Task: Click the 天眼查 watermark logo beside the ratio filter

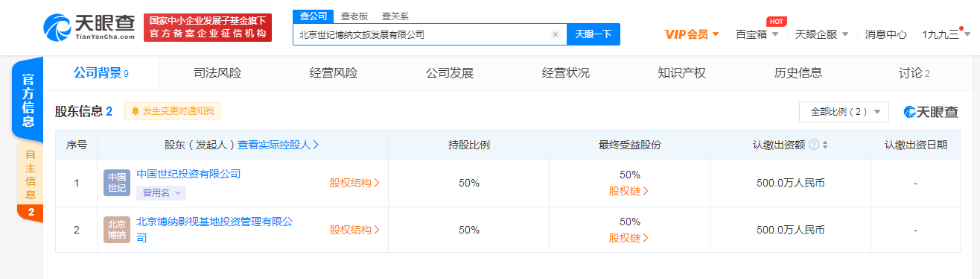Action: [x=931, y=112]
